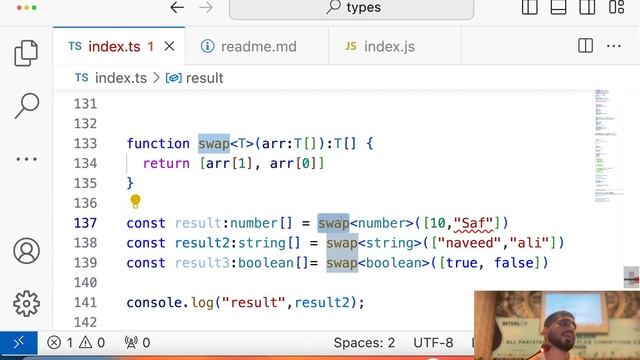
Task: Click the result2 variable on line 138
Action: [x=202, y=243]
